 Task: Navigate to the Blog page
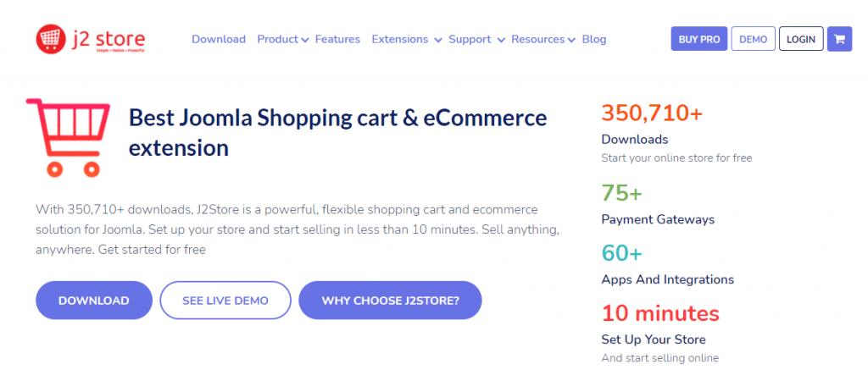coord(594,39)
